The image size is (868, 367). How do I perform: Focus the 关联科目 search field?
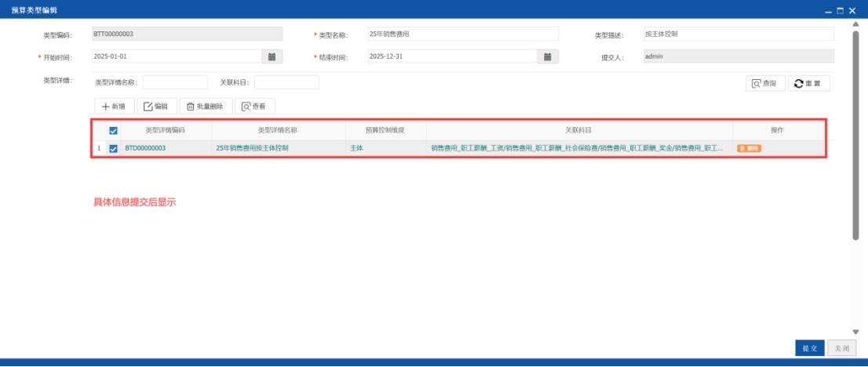[286, 82]
